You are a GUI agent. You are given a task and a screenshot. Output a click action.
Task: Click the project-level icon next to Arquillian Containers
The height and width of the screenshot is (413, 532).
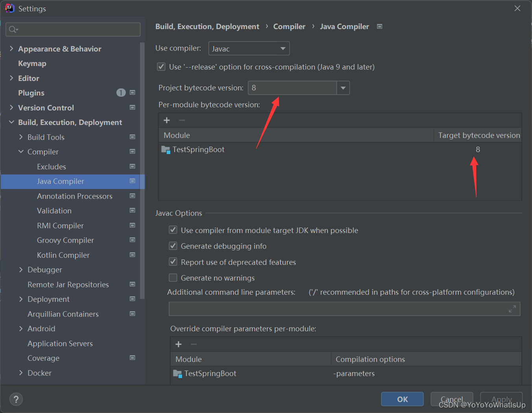(x=133, y=314)
